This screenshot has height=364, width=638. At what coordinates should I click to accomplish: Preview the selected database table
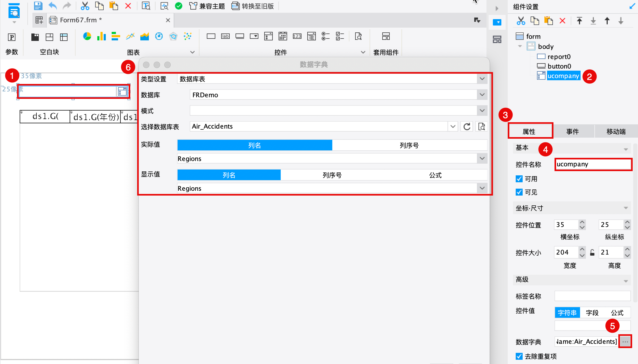click(481, 126)
